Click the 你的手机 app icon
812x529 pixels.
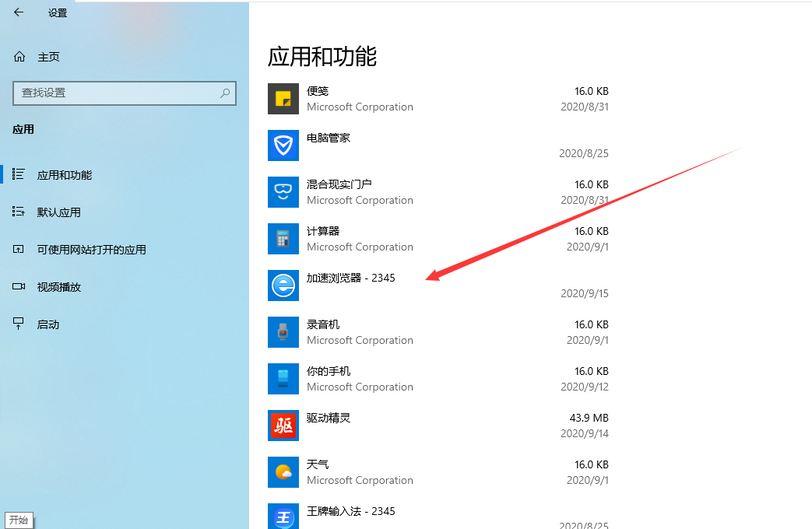point(283,379)
